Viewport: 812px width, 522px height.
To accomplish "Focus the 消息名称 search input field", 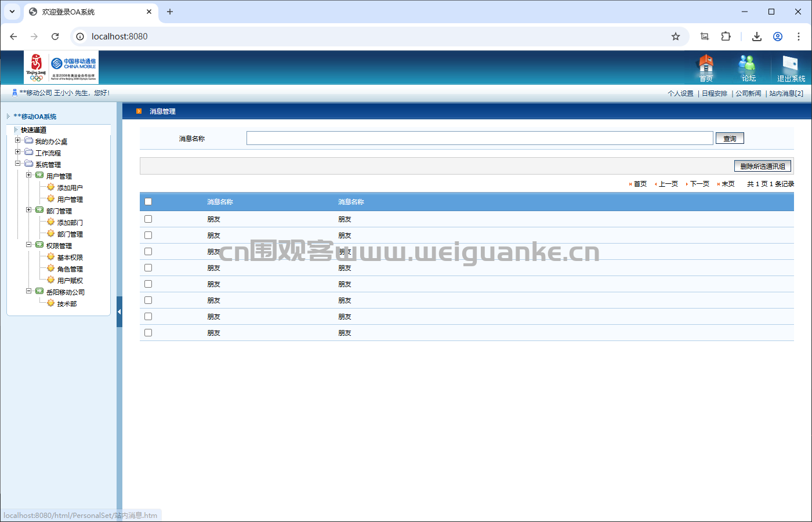I will pyautogui.click(x=480, y=138).
